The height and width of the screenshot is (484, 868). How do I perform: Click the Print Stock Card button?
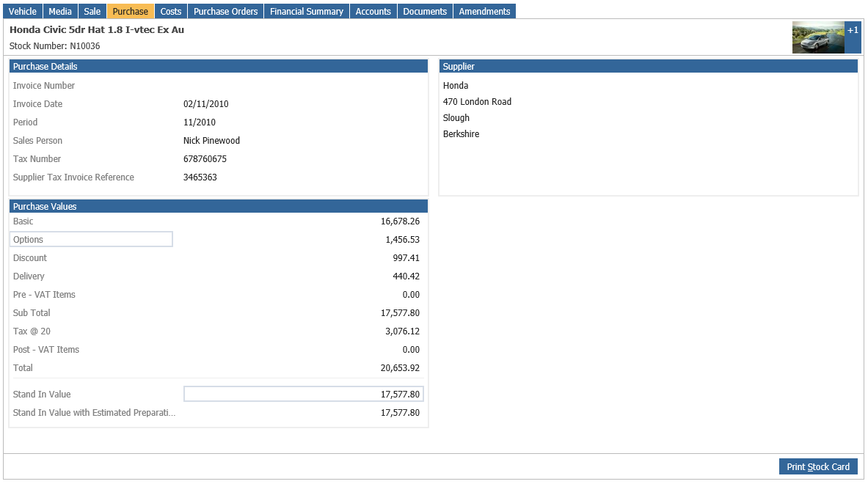(818, 467)
